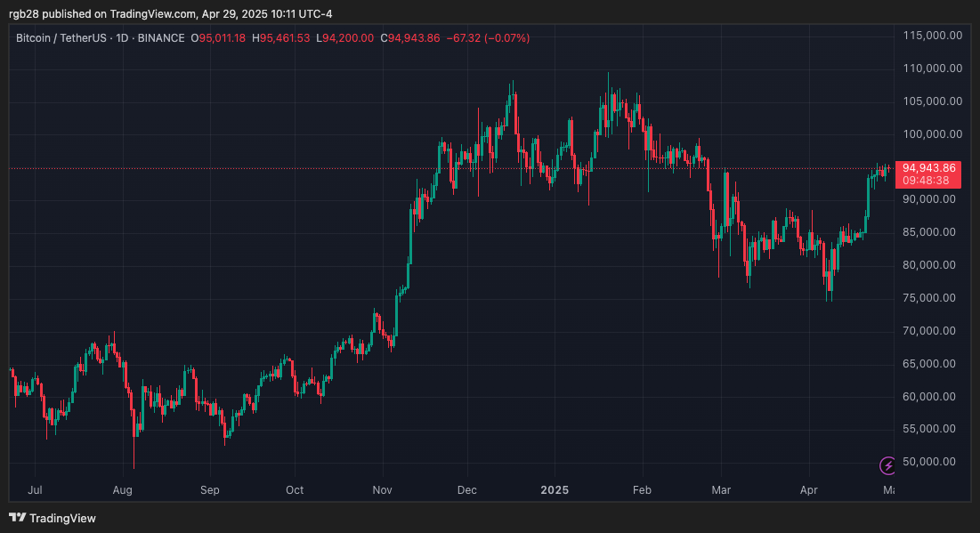980x533 pixels.
Task: Click the 85,000.00 price axis label
Action: tap(929, 232)
